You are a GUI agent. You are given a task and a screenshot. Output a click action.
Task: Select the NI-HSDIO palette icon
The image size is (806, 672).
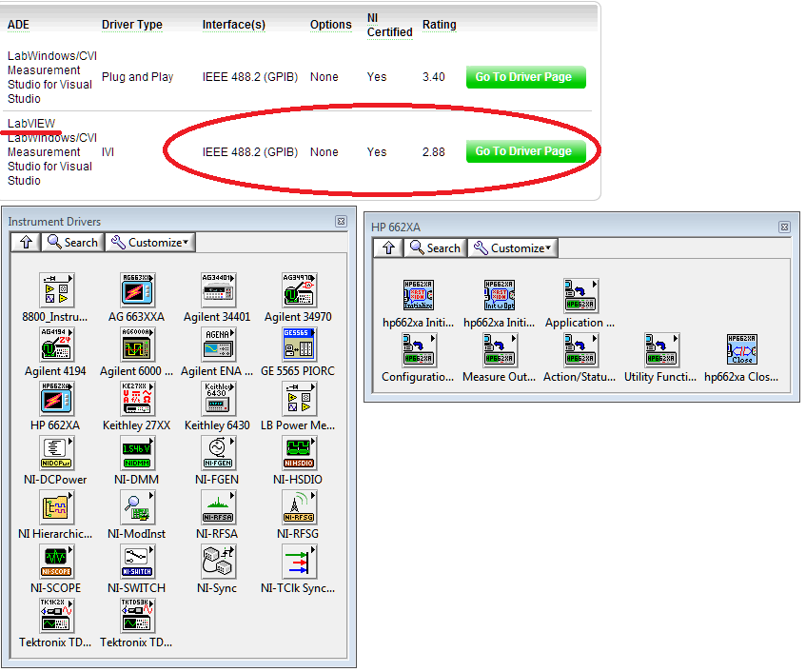[x=299, y=453]
